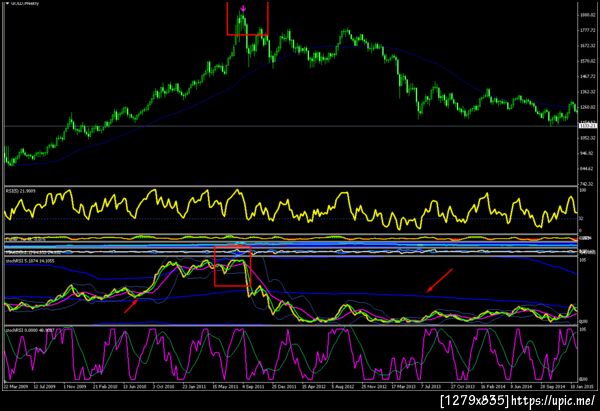Image resolution: width=600 pixels, height=411 pixels.
Task: Click the stochRSI 5.1074 indicator label
Action: point(30,261)
